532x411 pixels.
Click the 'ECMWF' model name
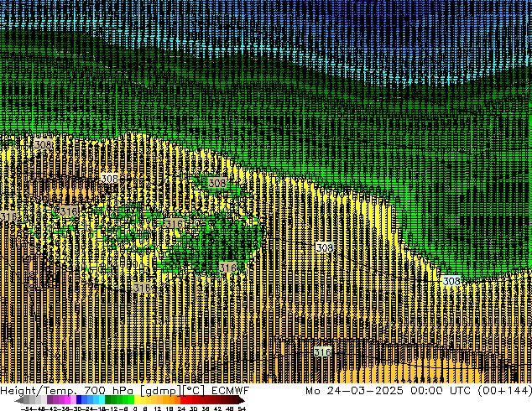231,391
